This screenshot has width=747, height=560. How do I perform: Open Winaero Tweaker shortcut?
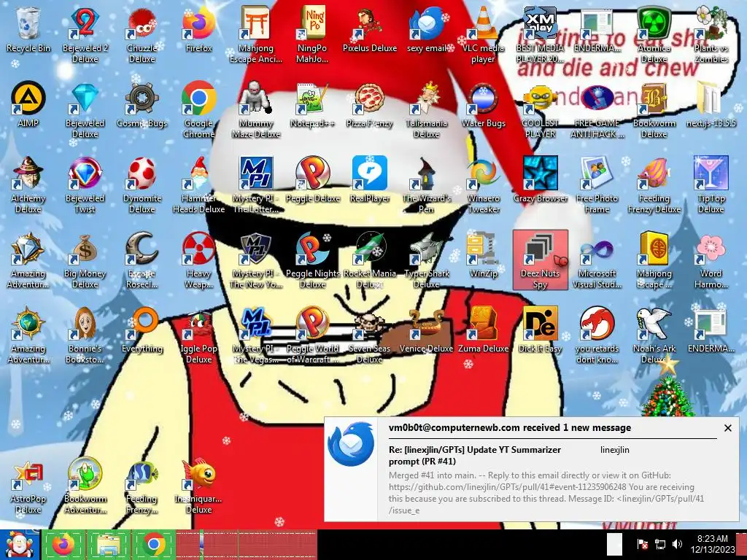click(483, 184)
